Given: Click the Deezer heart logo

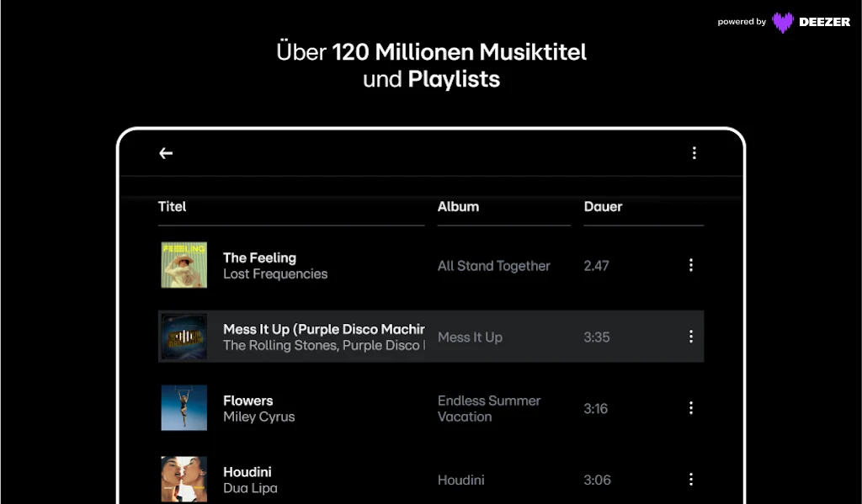Looking at the screenshot, I should [x=783, y=23].
